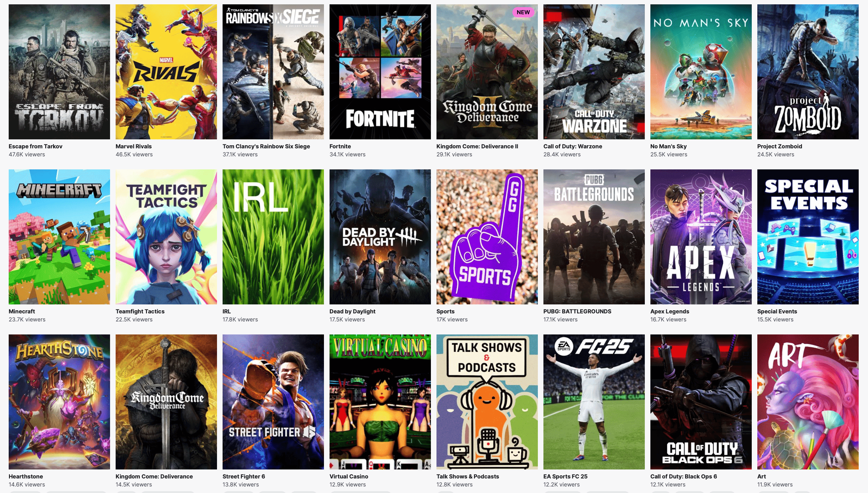Open the Apex Legends cover art

701,237
